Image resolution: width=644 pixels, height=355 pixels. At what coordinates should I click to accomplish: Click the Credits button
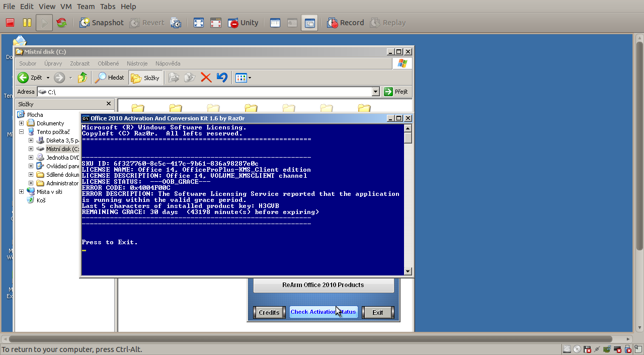269,312
